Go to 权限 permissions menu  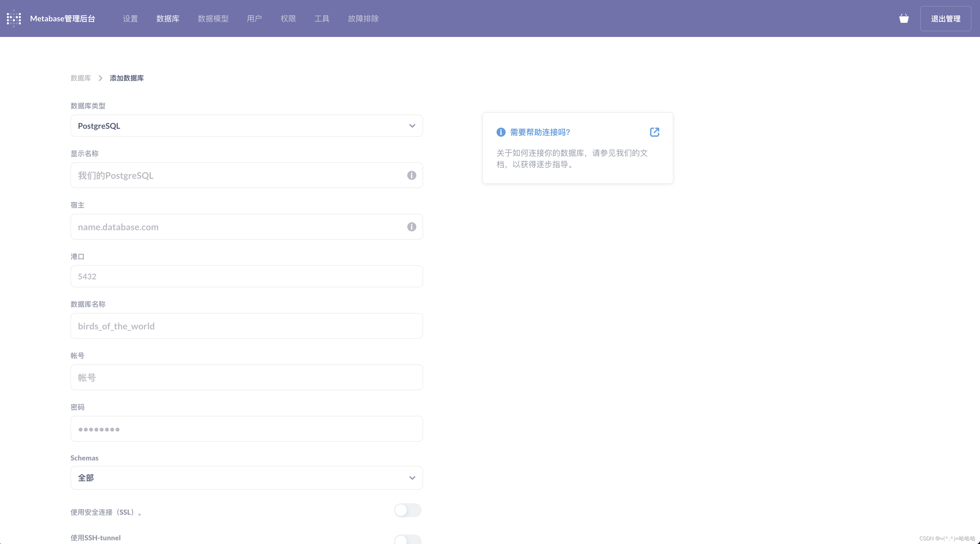pos(288,19)
